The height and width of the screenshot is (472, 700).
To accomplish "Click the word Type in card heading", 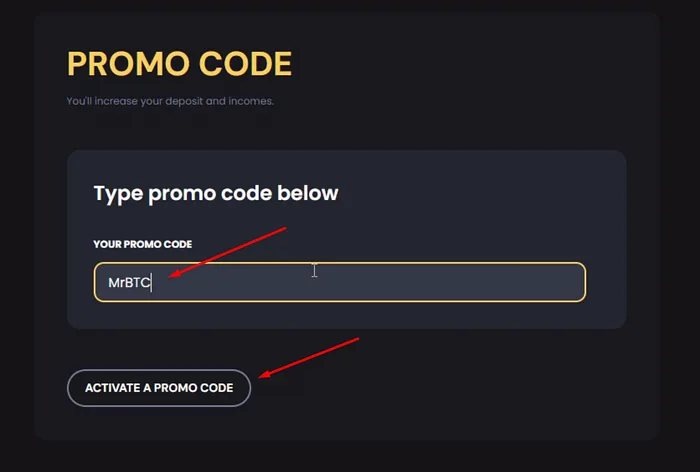I will point(117,193).
